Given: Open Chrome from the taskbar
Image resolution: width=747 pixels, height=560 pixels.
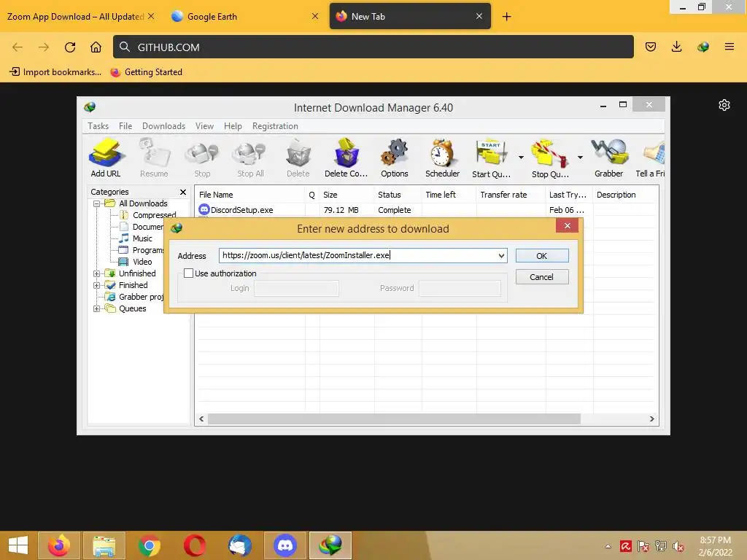Looking at the screenshot, I should (150, 545).
